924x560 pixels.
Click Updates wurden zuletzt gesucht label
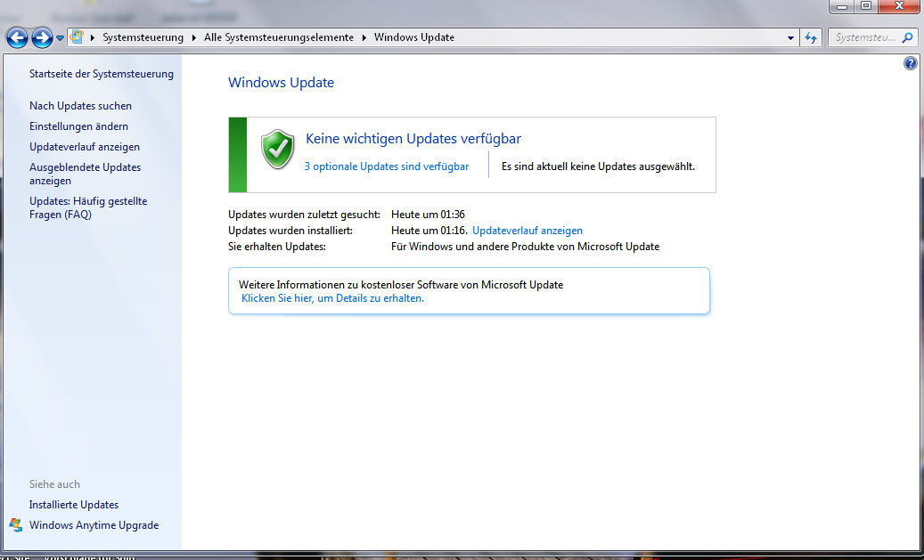(304, 215)
